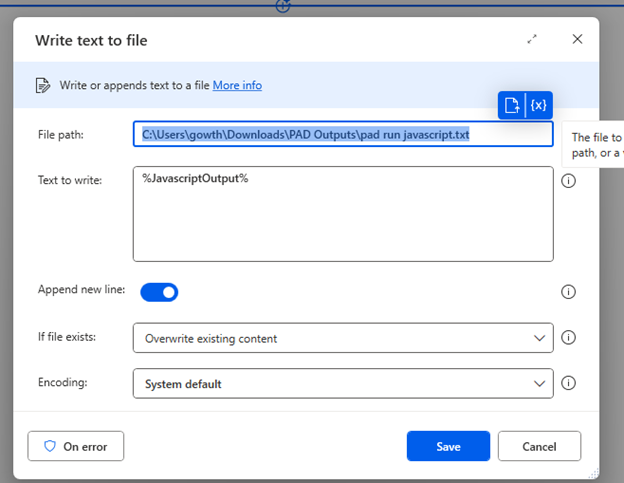Open the variable picker {x} icon
624x483 pixels.
coord(538,105)
